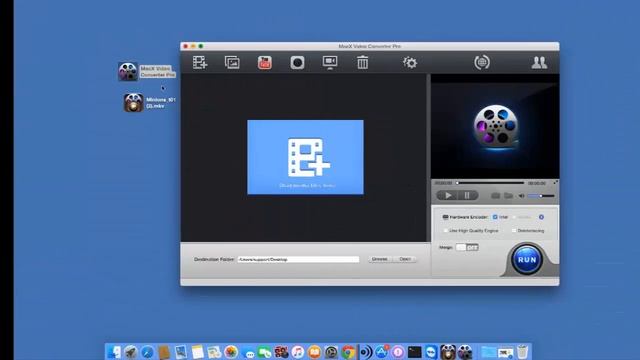Image resolution: width=640 pixels, height=360 pixels.
Task: Open Photos app in the Dock
Action: coord(231,352)
